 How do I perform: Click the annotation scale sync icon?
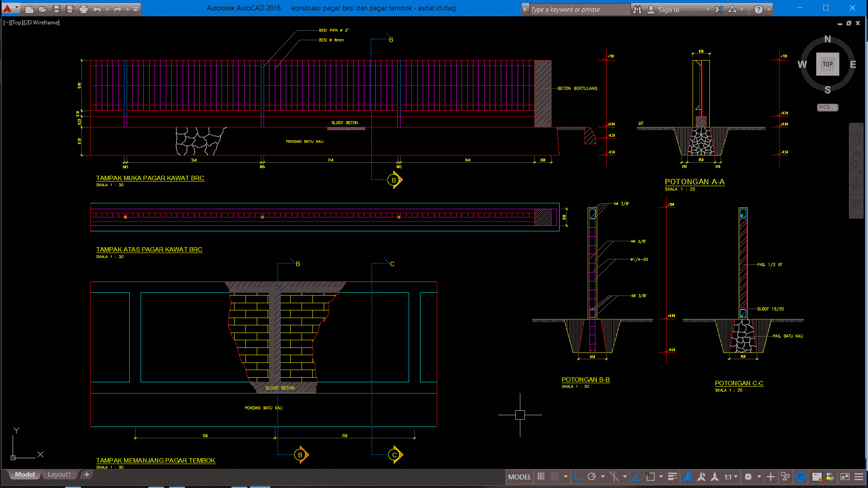pyautogui.click(x=715, y=477)
